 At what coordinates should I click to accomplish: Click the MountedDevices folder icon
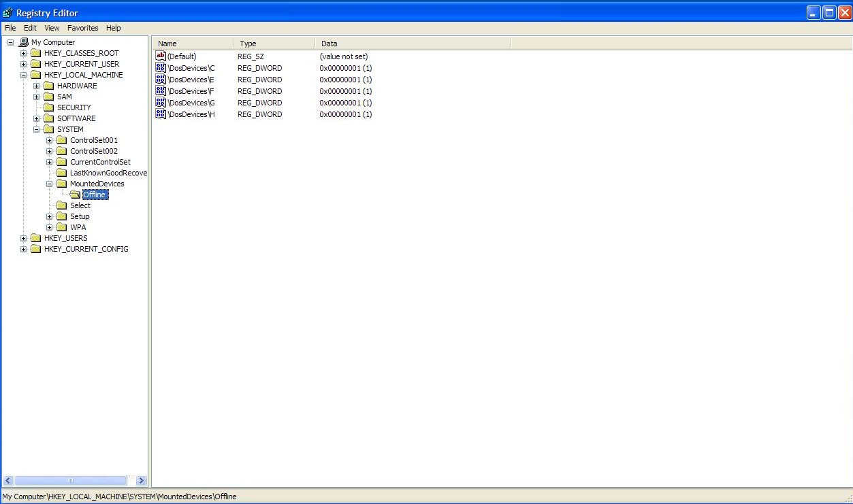point(61,184)
